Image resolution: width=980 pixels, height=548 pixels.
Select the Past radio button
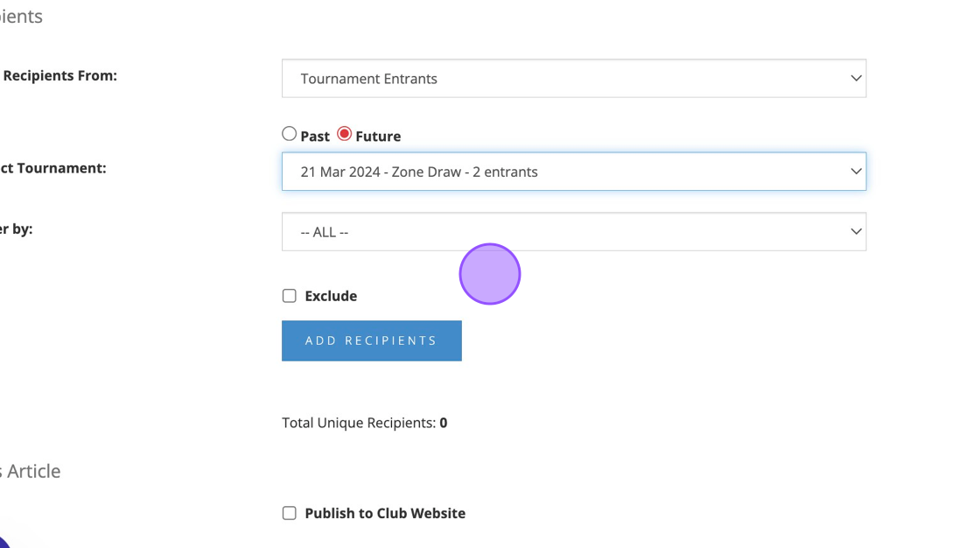pyautogui.click(x=290, y=134)
